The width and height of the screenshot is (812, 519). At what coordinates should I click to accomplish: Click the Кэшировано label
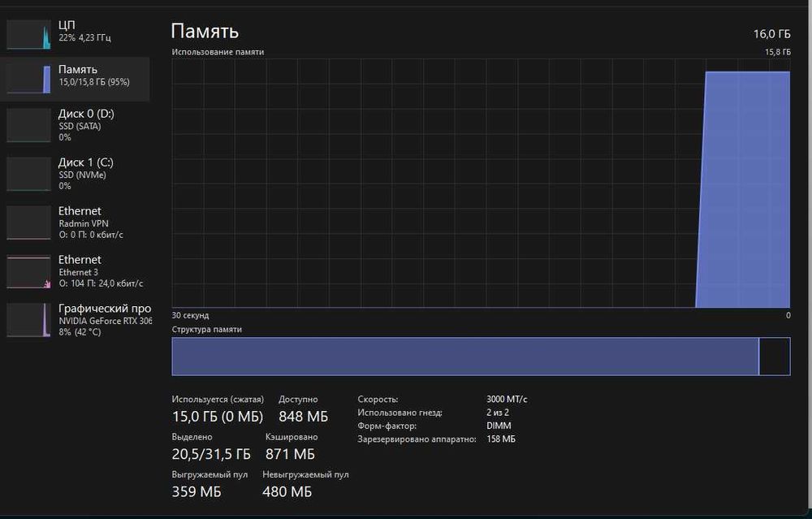[x=292, y=437]
